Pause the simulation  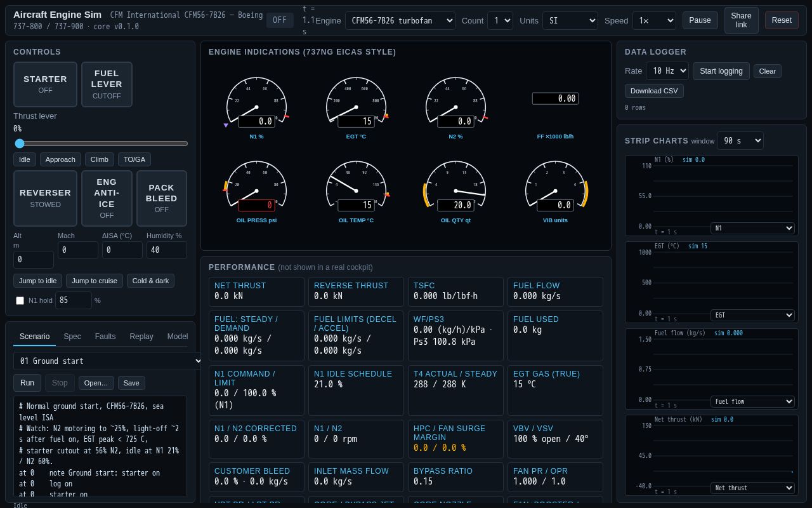click(x=700, y=20)
